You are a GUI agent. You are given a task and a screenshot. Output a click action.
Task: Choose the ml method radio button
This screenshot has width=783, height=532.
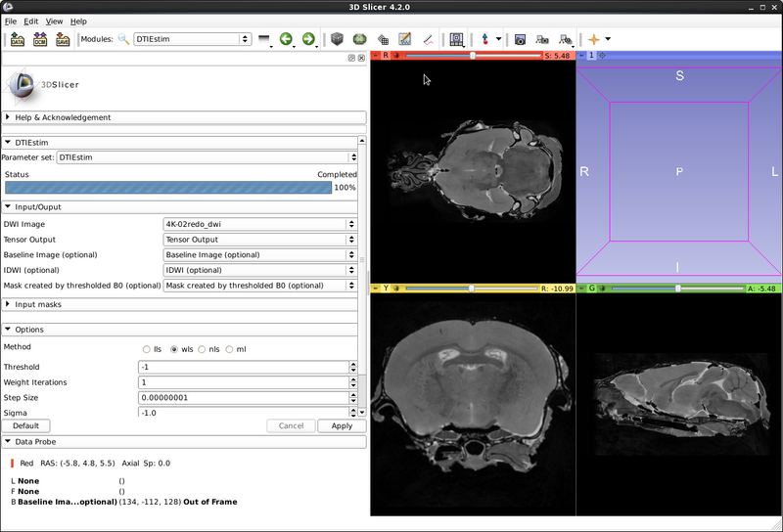coord(230,348)
